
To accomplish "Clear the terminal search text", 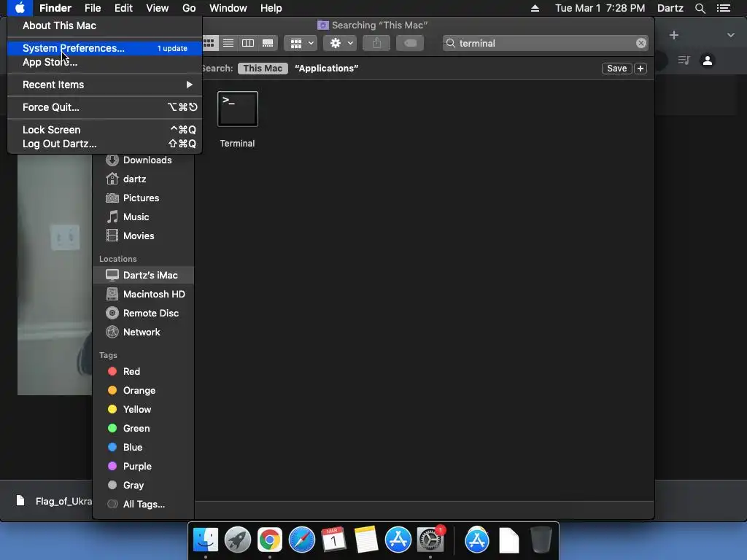I will point(641,43).
